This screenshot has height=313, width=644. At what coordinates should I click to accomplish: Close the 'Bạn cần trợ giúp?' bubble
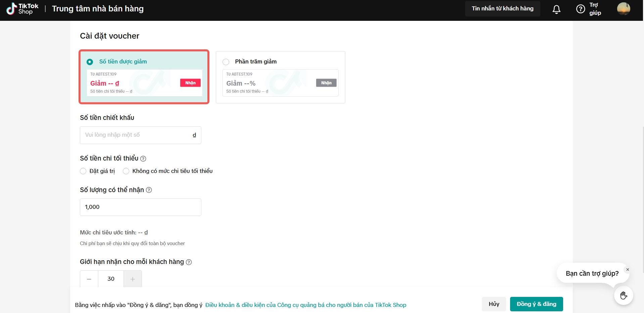pyautogui.click(x=628, y=270)
